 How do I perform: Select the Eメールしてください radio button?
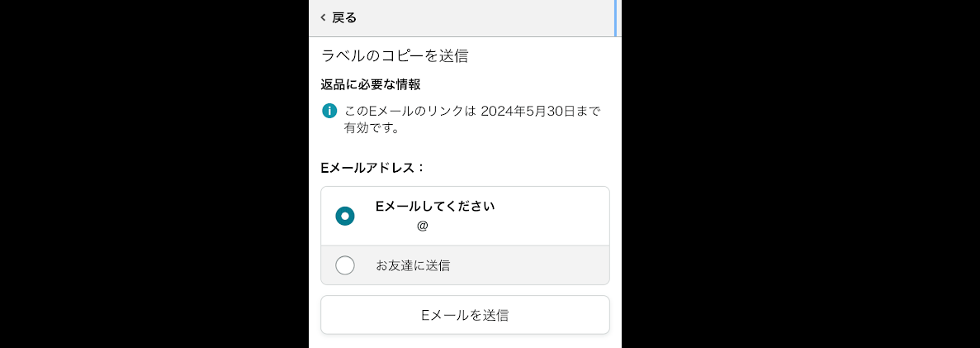coord(345,216)
